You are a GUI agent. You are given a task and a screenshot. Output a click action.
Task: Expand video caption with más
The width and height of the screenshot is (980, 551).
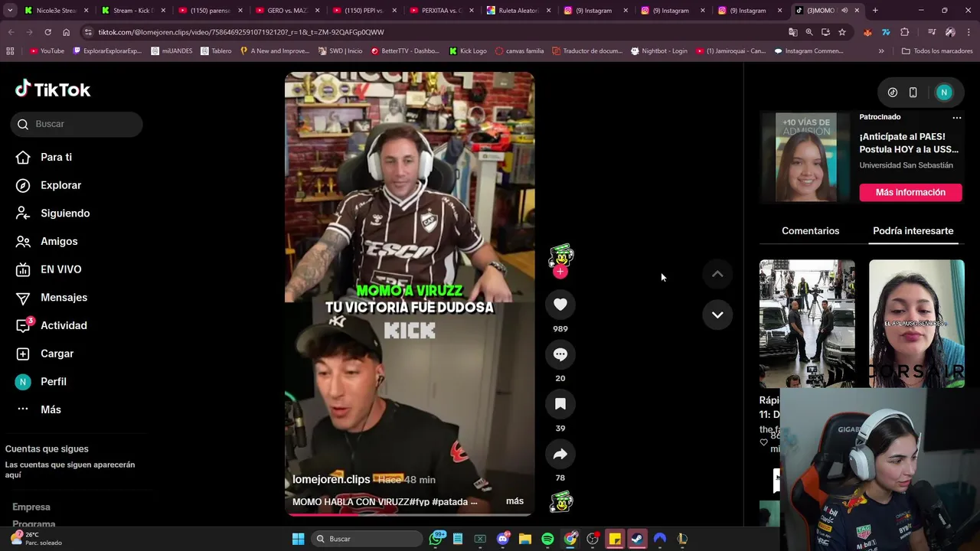pyautogui.click(x=514, y=501)
